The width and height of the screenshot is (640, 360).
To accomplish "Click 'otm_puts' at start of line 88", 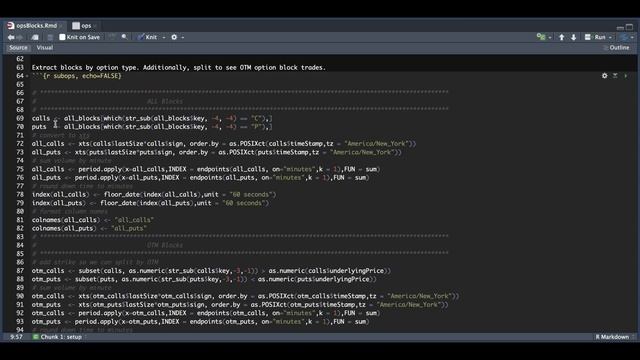I will pos(46,279).
